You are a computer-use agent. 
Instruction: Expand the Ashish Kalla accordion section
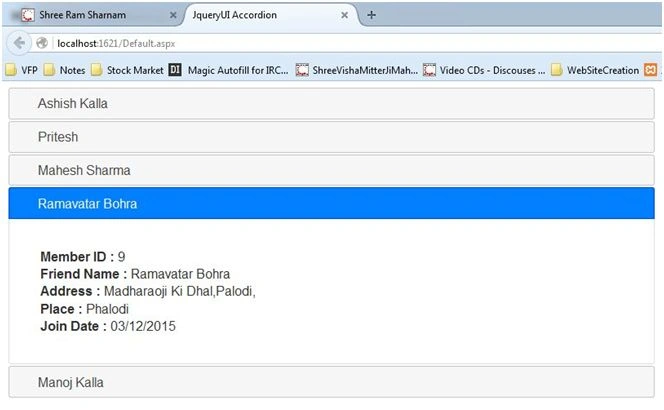click(332, 104)
